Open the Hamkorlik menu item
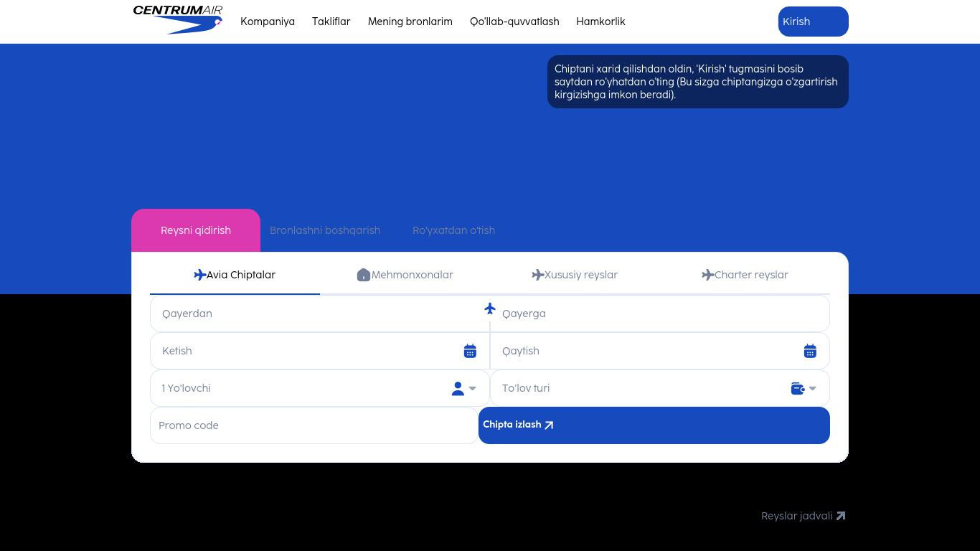Image resolution: width=980 pixels, height=551 pixels. point(600,22)
